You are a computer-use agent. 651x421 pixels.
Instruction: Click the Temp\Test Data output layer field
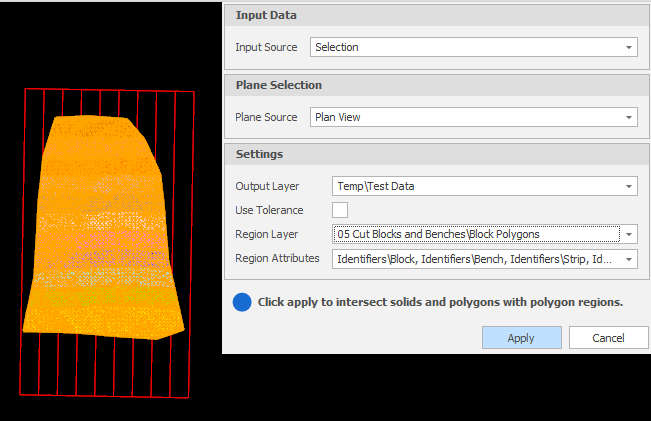point(485,186)
